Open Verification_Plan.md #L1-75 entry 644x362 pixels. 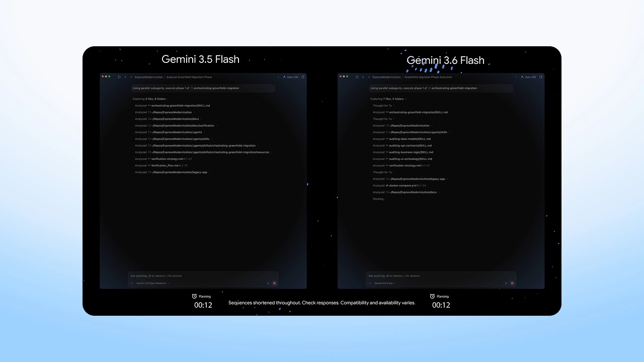tap(161, 165)
